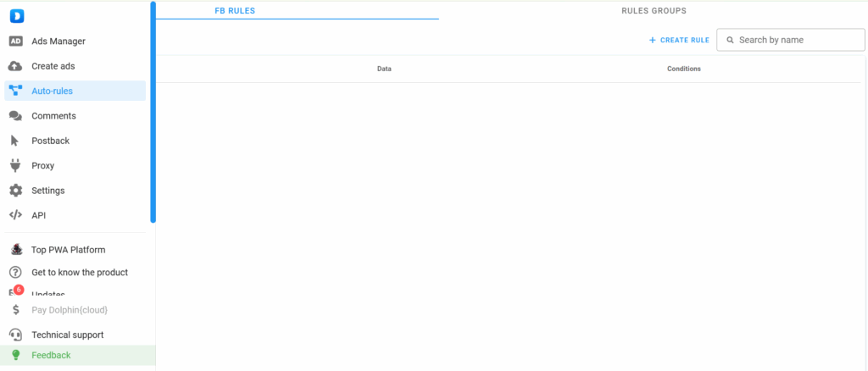
Task: Click the plus icon beside CREATE RULE
Action: (x=652, y=40)
